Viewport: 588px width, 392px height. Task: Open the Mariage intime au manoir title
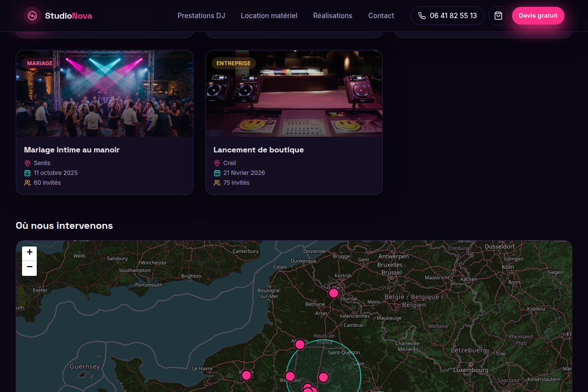[x=72, y=150]
